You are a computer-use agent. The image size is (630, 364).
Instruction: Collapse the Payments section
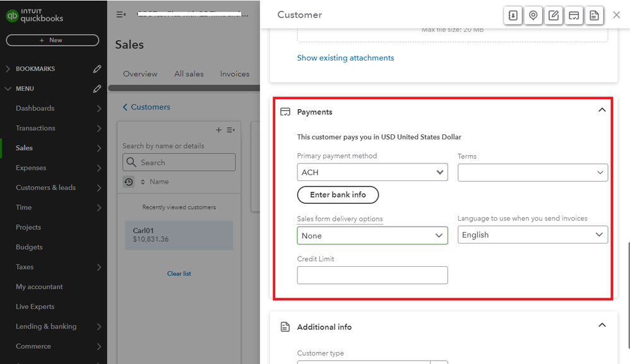pyautogui.click(x=602, y=109)
